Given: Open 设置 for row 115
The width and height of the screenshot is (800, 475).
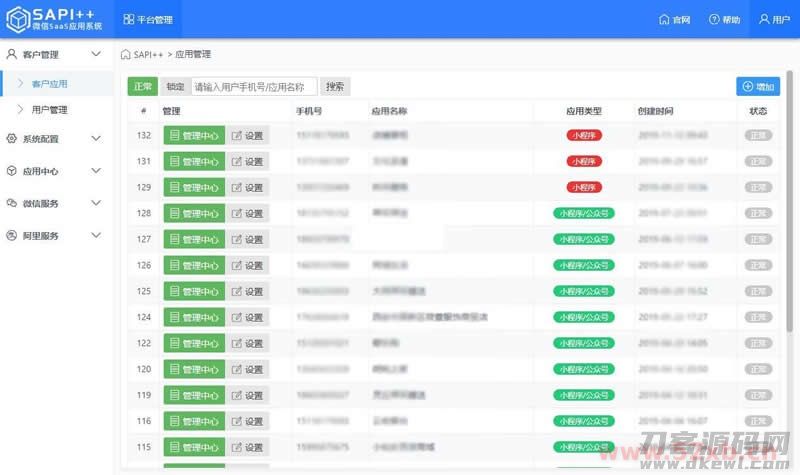Looking at the screenshot, I should click(x=247, y=447).
